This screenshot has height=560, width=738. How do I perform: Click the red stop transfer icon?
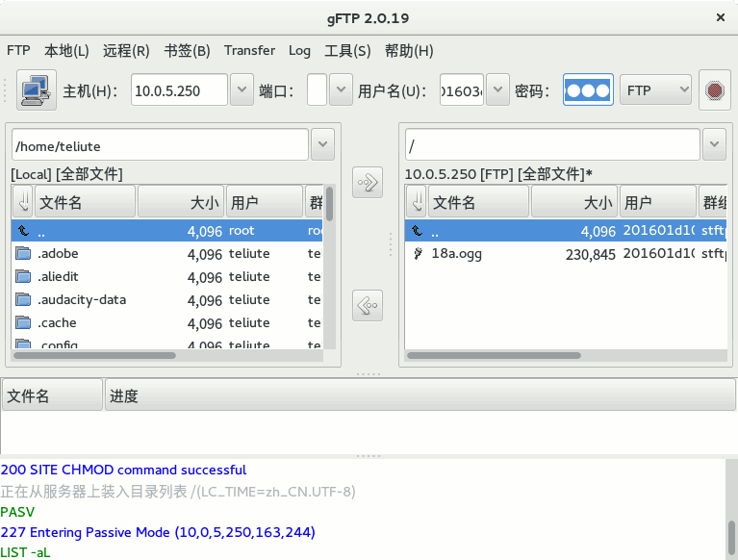point(715,89)
